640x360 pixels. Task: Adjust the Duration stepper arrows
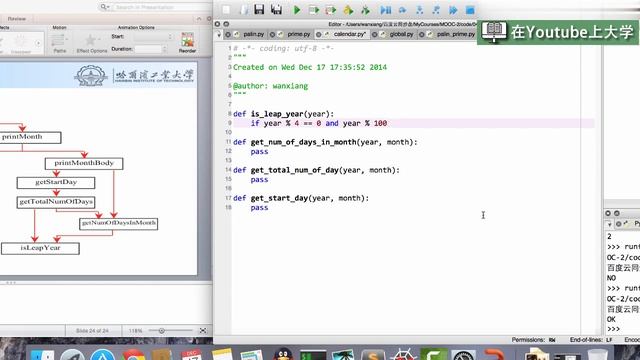(x=164, y=49)
